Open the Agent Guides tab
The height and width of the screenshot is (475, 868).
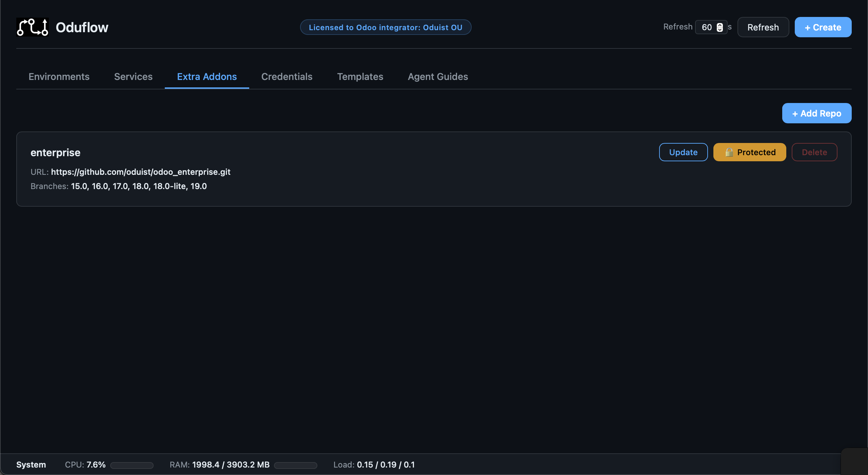click(x=437, y=77)
